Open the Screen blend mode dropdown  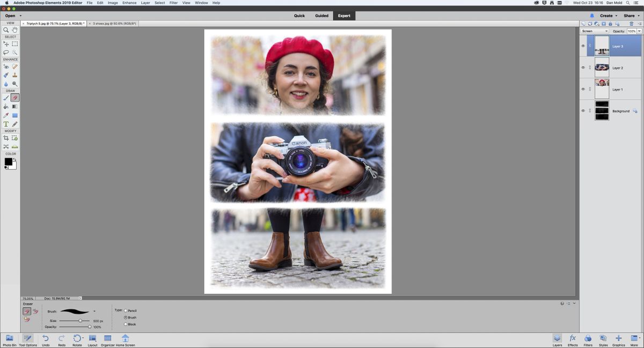(596, 31)
